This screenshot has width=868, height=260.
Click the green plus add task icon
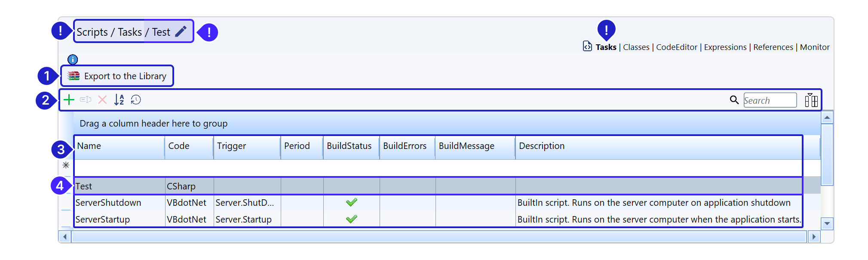pos(69,100)
